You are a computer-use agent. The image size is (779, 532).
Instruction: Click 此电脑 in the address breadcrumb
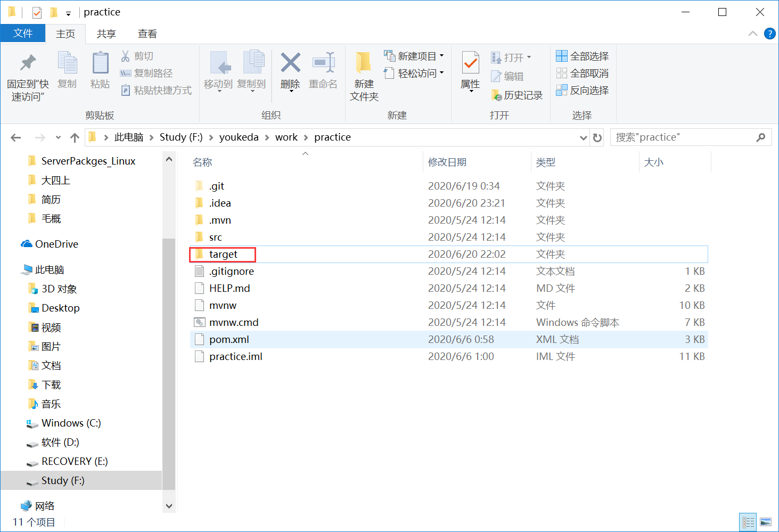click(x=129, y=137)
